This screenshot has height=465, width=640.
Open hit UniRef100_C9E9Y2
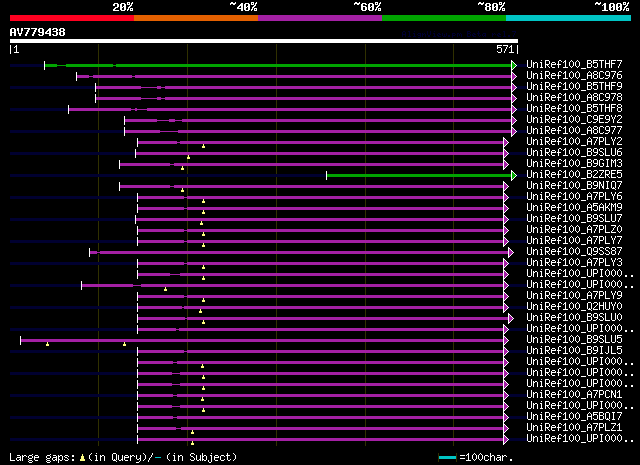(574, 120)
